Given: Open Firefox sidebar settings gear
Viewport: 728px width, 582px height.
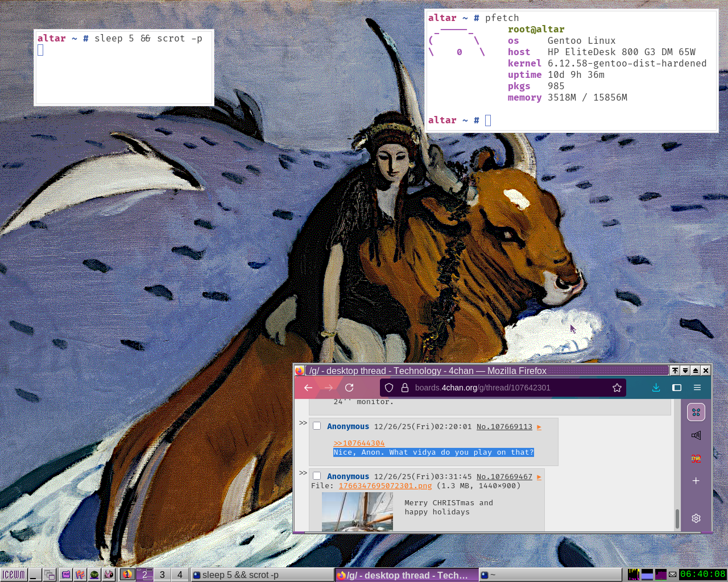Looking at the screenshot, I should [696, 518].
